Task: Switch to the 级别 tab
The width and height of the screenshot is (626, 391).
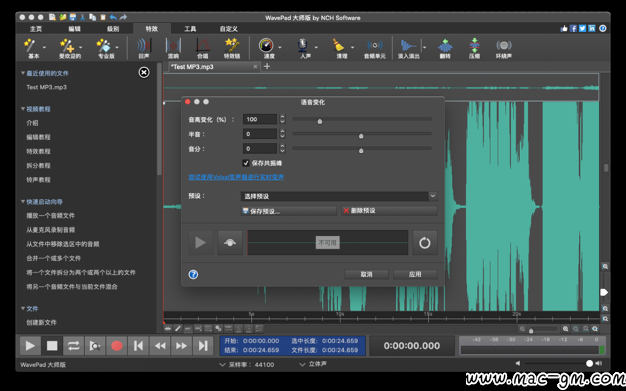Action: pos(113,29)
